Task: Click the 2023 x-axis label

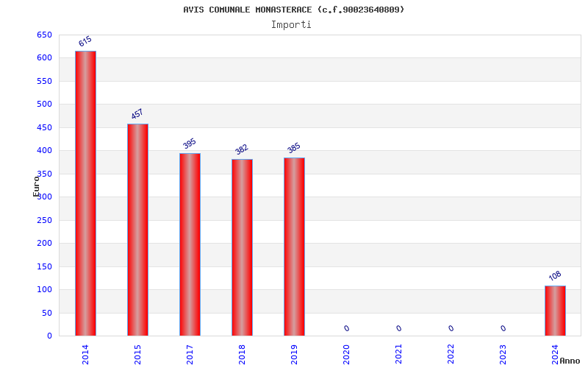Action: click(503, 354)
